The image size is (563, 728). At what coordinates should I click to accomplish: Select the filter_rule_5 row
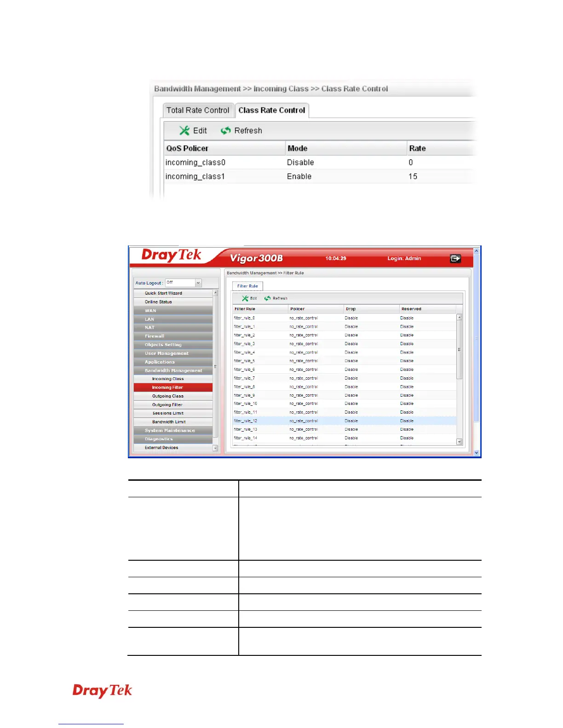click(345, 361)
